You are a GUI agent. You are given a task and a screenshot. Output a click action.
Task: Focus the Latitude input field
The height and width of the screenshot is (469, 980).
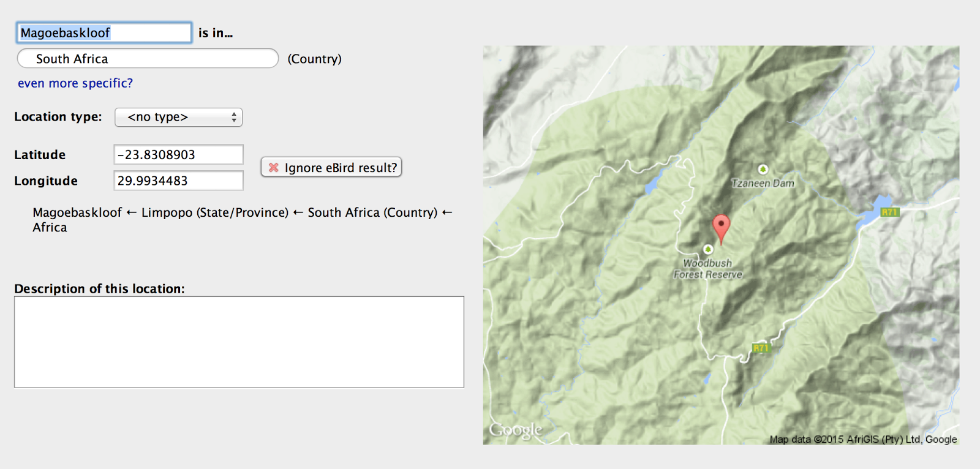178,155
